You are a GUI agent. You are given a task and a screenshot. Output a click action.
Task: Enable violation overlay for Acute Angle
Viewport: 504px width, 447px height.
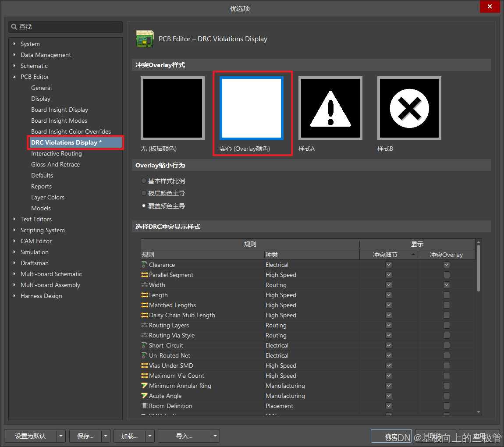[x=447, y=396]
